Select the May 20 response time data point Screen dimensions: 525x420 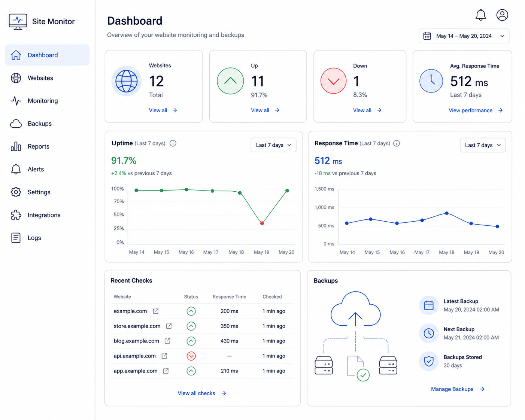(497, 226)
